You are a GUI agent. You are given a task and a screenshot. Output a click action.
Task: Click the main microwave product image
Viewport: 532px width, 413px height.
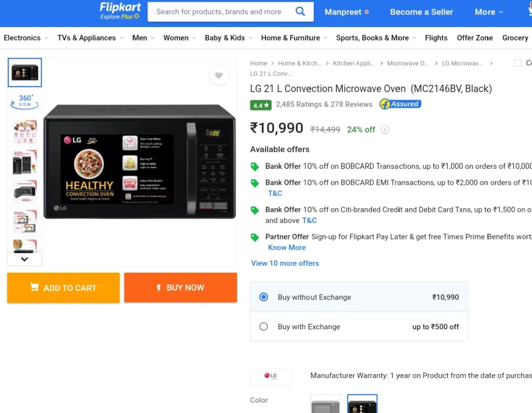pyautogui.click(x=139, y=162)
